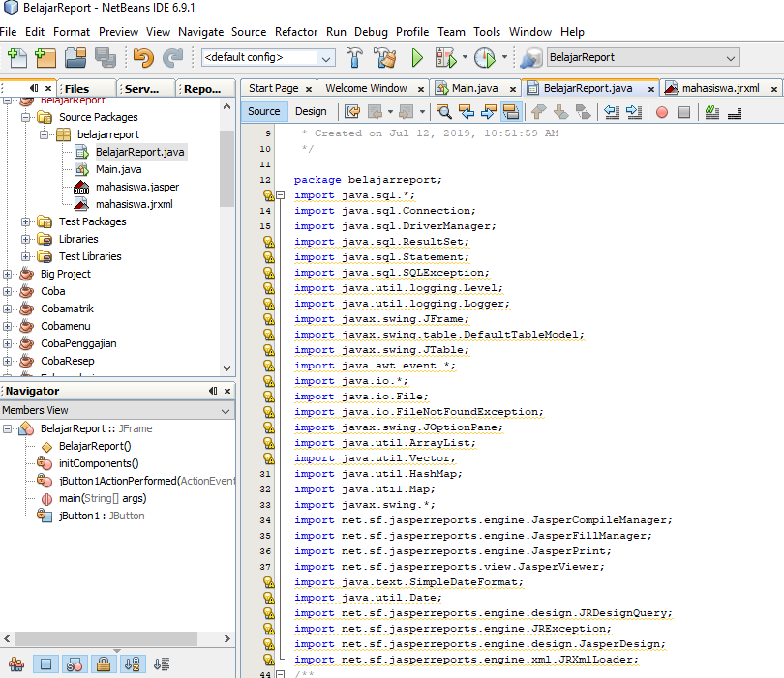Click Find Previous Occurrence icon
This screenshot has width=784, height=678.
[x=467, y=112]
